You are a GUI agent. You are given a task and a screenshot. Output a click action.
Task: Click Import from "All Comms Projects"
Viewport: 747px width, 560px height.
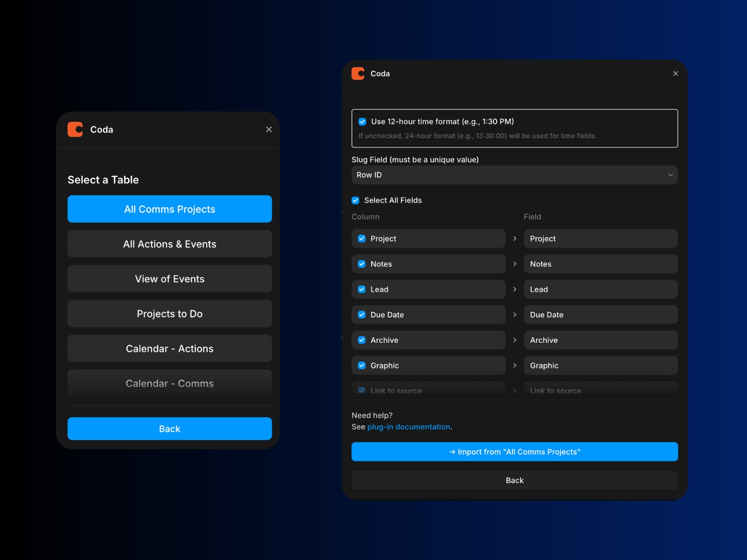coord(514,451)
